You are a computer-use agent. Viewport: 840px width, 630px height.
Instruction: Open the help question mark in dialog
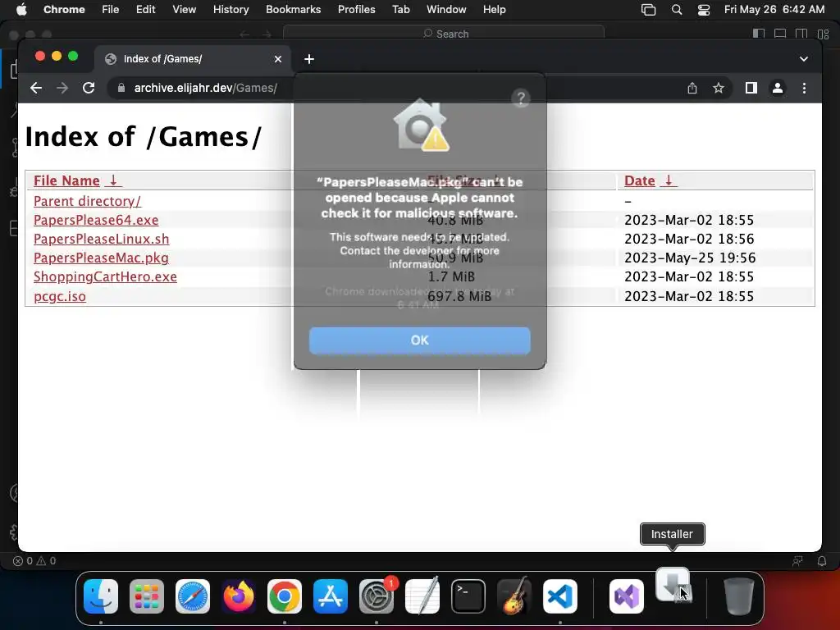(520, 98)
